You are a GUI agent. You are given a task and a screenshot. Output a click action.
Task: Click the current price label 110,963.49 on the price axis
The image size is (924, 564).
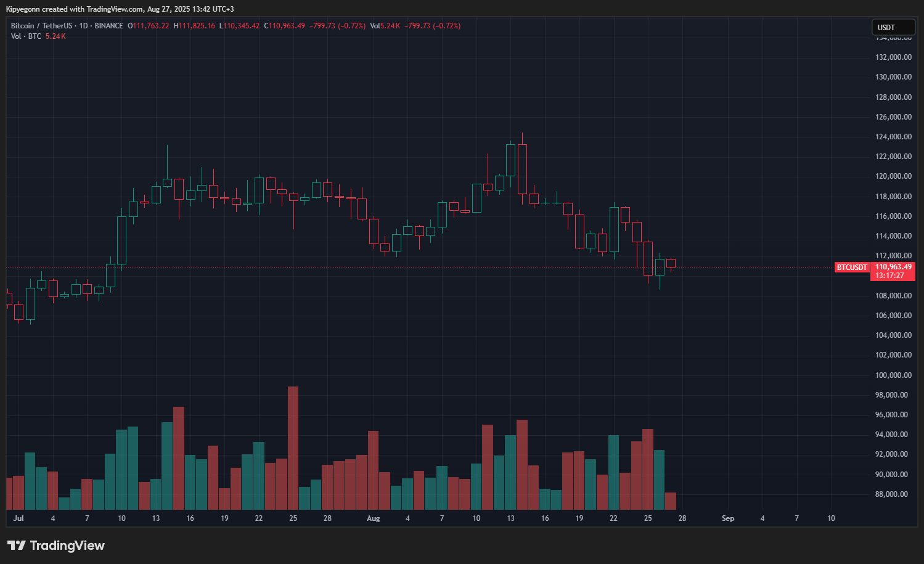coord(893,267)
